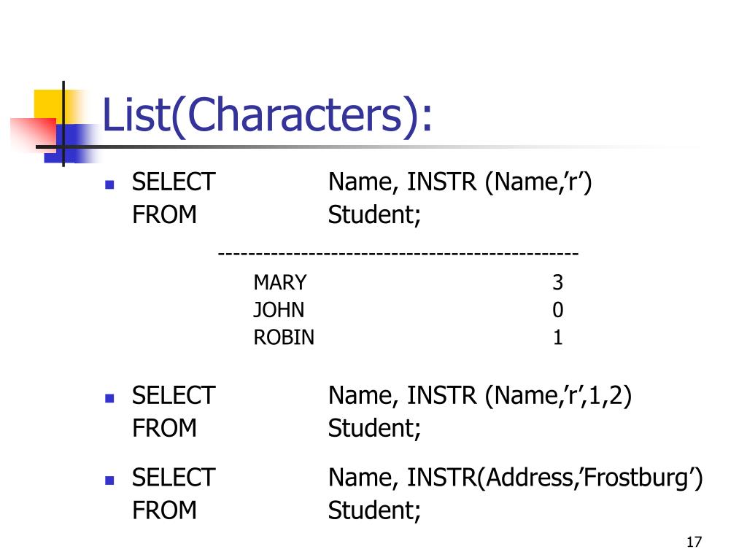The image size is (747, 560).
Task: Click the second FROM keyword
Action: 164,428
